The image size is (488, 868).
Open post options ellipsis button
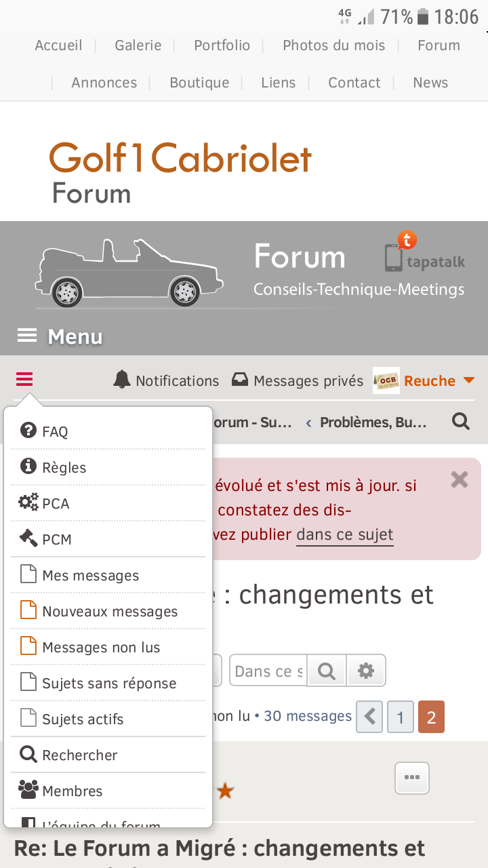tap(412, 778)
